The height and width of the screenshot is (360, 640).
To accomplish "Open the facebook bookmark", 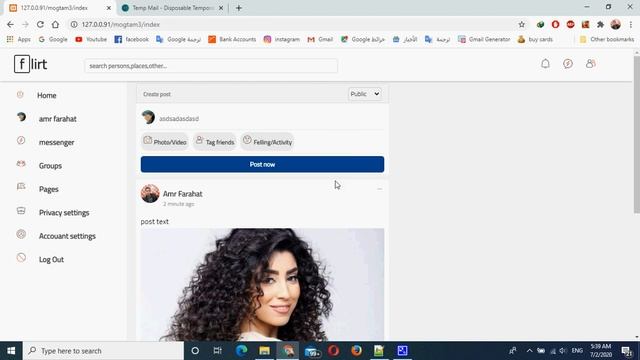I will [131, 39].
